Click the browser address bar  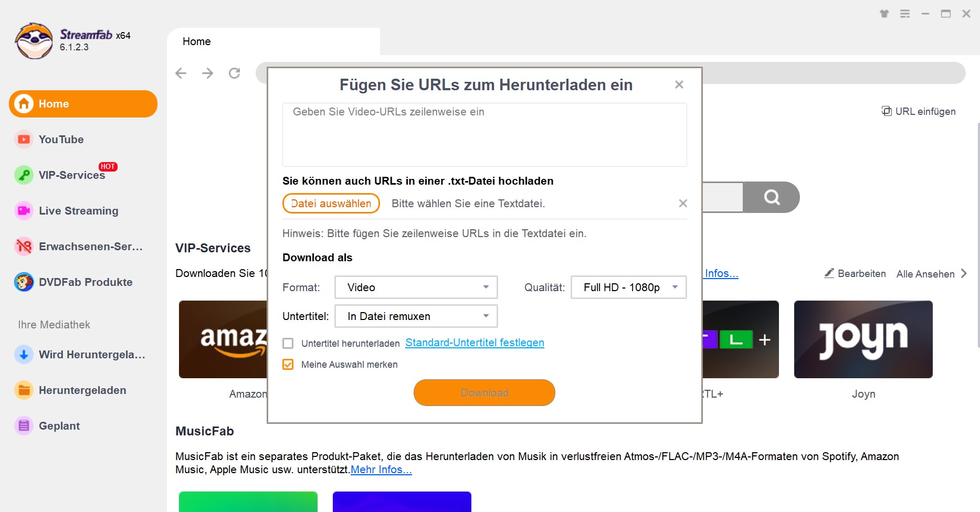pos(834,73)
